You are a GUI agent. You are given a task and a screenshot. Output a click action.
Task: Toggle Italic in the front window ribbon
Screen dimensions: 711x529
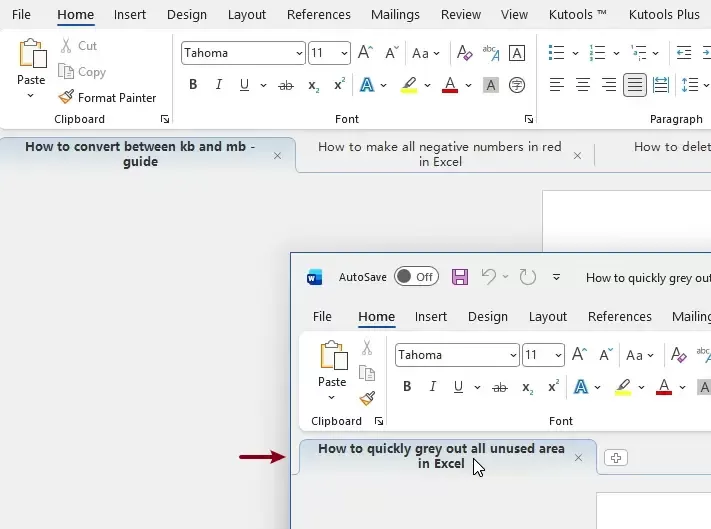[433, 387]
